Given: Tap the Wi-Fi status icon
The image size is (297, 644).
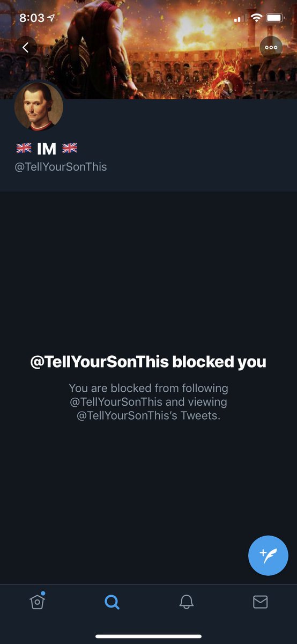Looking at the screenshot, I should point(256,18).
